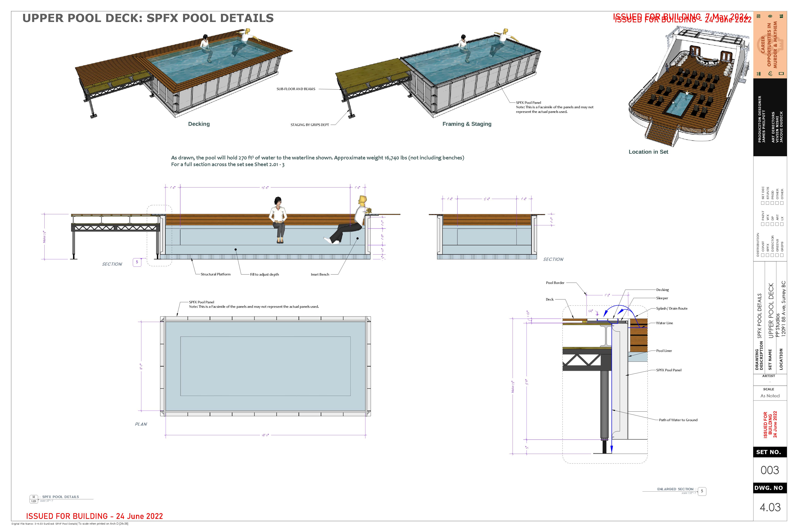Click the Decking view caption
This screenshot has width=798, height=532.
[x=199, y=124]
